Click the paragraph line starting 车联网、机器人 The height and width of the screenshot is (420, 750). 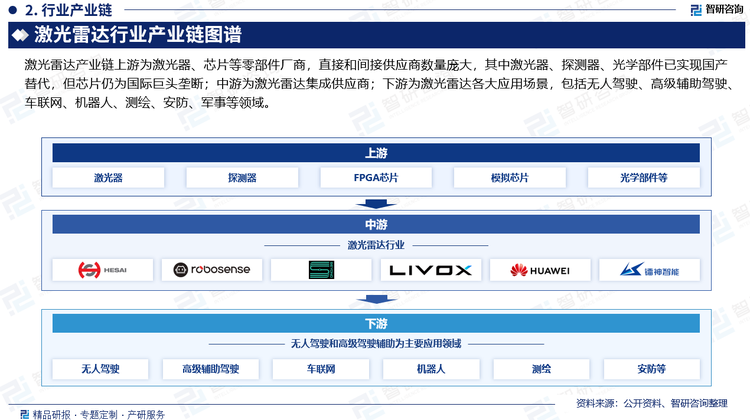tap(147, 102)
